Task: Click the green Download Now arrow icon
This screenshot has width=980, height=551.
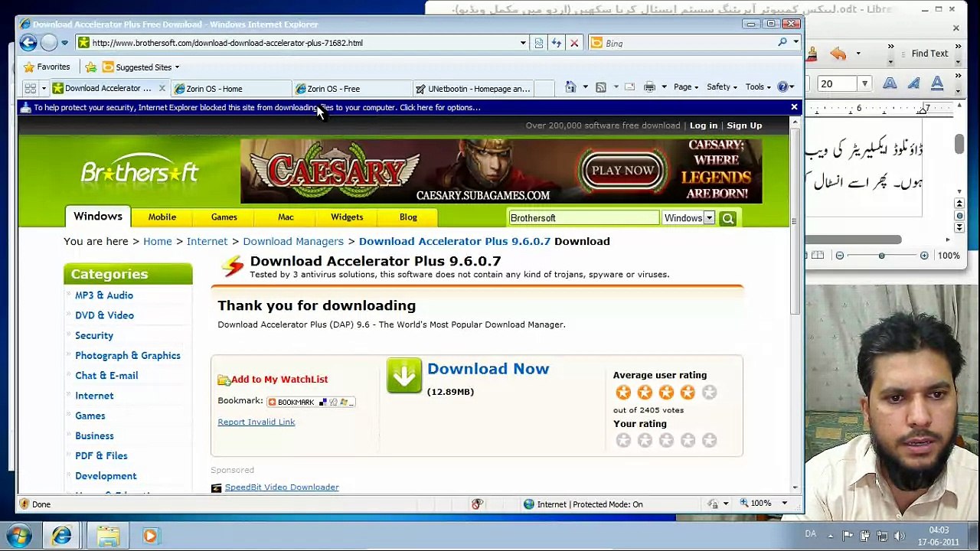Action: coord(404,376)
